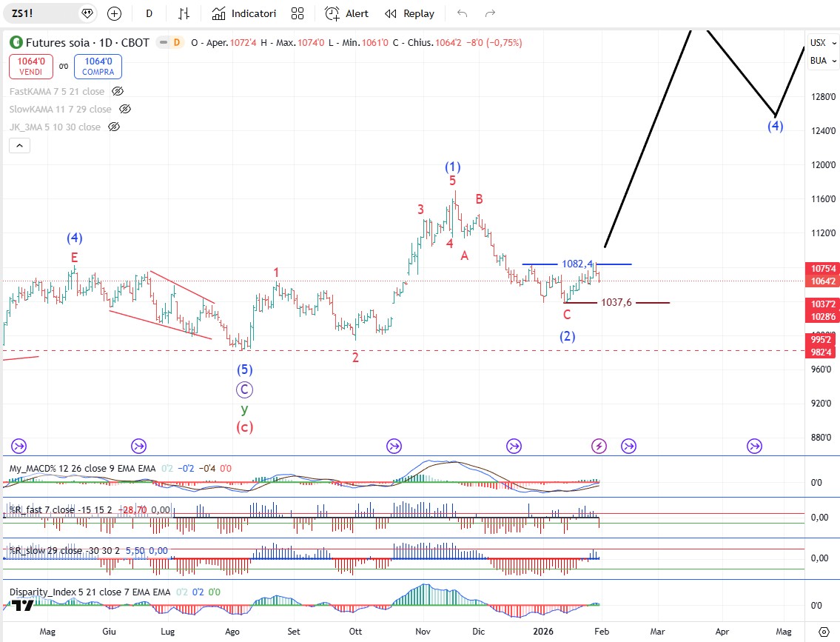Click the Futures soia · 1D · CBOT title
This screenshot has height=642, width=840.
click(87, 42)
